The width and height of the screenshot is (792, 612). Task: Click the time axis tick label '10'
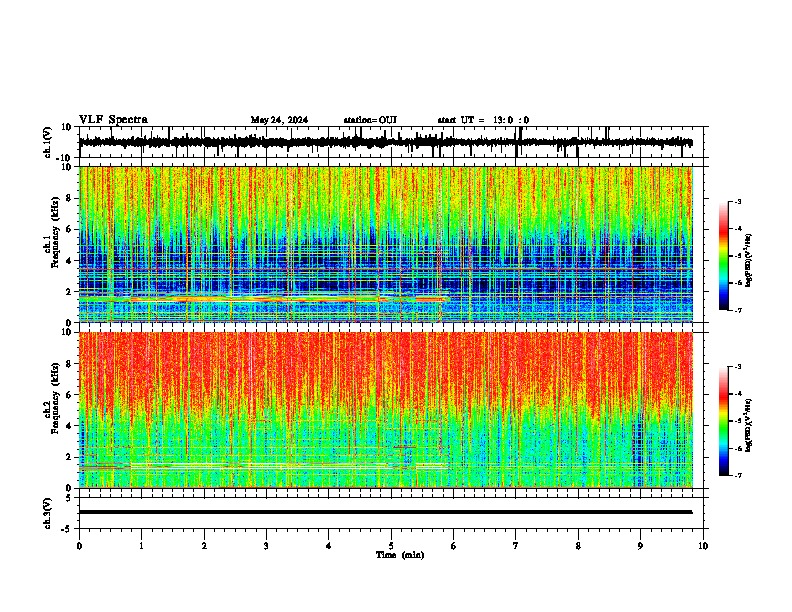[x=703, y=546]
